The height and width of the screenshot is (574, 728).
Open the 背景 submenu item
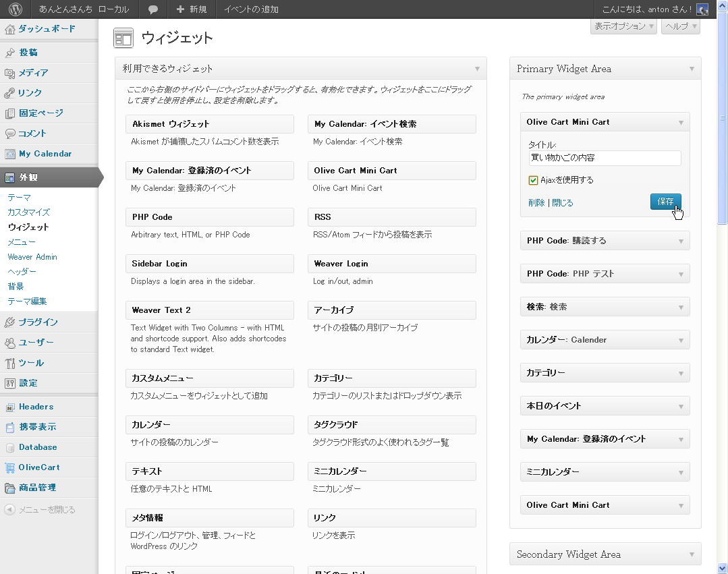(x=16, y=287)
